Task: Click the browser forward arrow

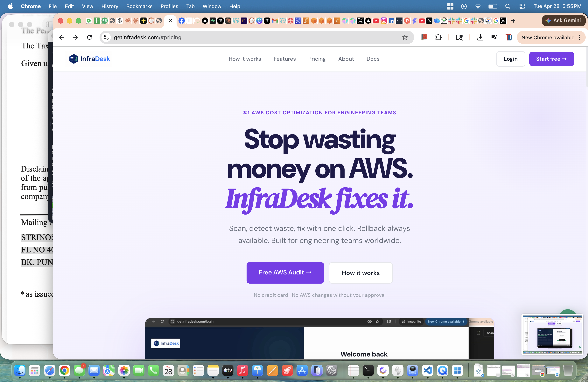Action: coord(75,37)
